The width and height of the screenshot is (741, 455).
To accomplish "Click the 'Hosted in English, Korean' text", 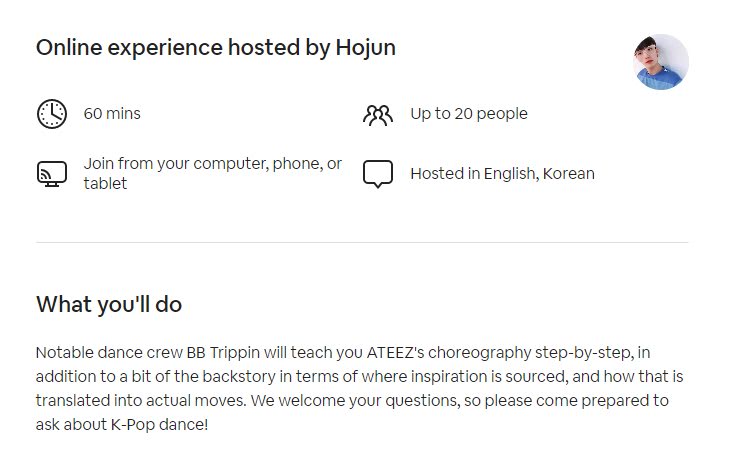I will click(502, 174).
